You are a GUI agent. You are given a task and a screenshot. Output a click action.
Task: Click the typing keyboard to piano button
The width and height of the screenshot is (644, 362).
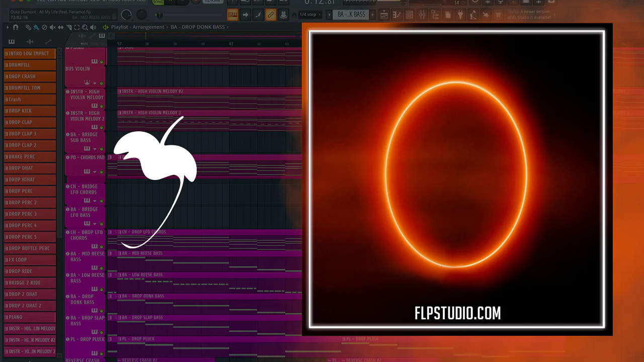(x=232, y=15)
